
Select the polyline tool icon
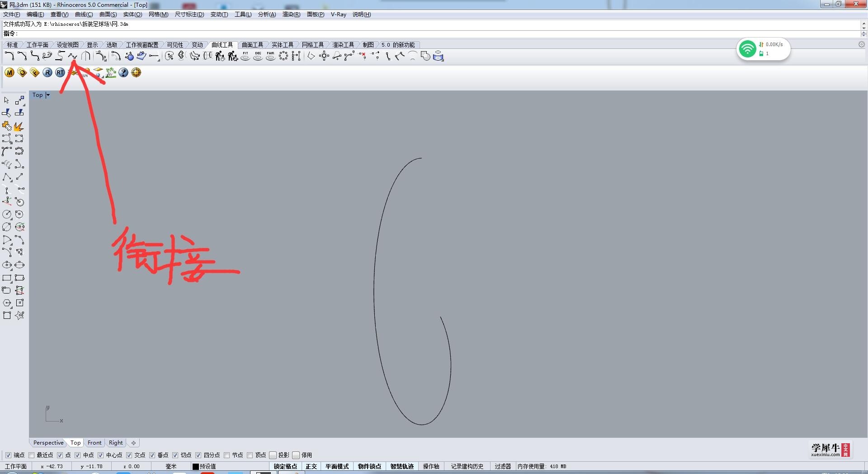(x=7, y=176)
